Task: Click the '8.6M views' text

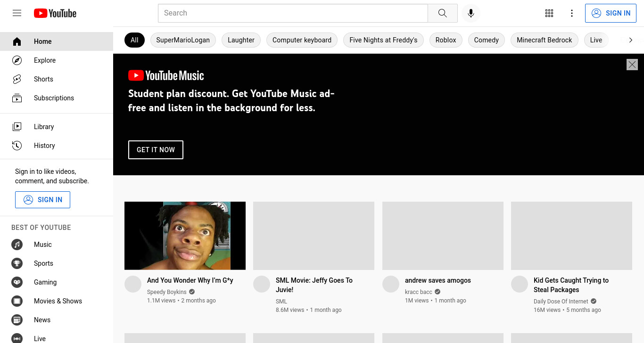Action: [290, 310]
